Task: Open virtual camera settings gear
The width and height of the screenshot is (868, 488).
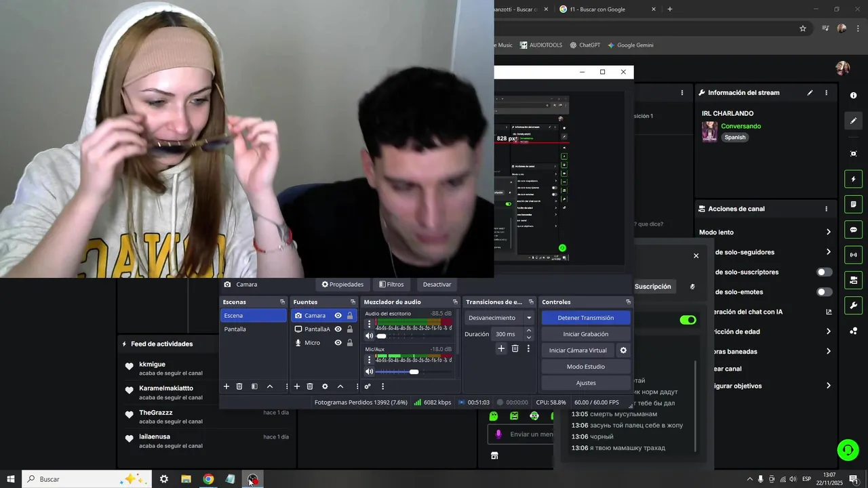Action: [x=623, y=350]
